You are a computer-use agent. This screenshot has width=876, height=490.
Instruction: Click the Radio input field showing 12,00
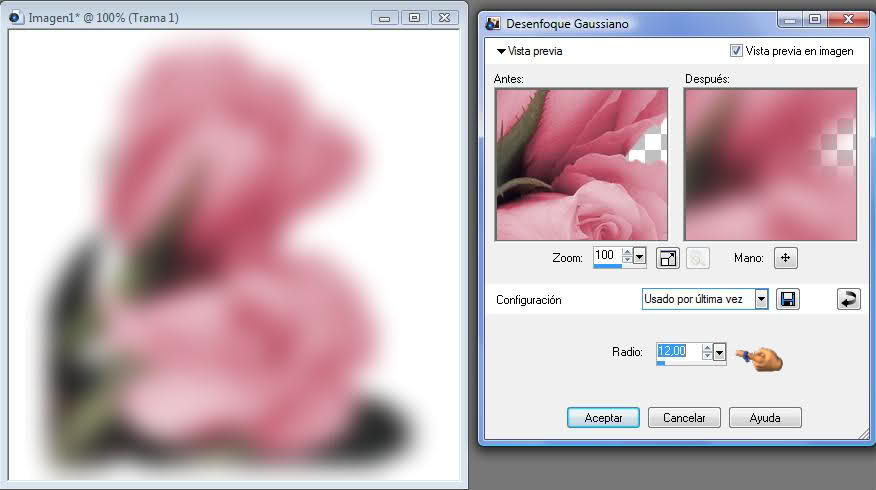point(679,351)
